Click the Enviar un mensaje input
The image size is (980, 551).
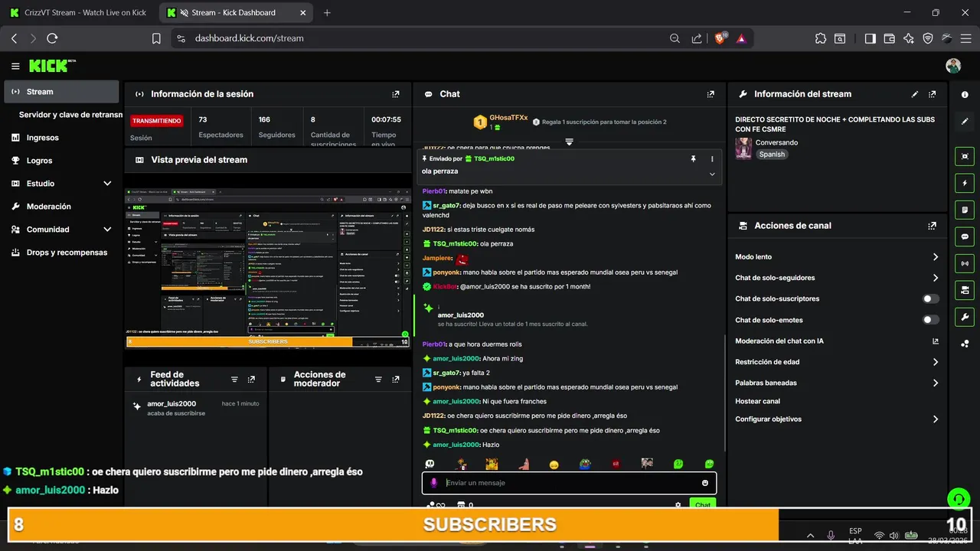coord(569,483)
